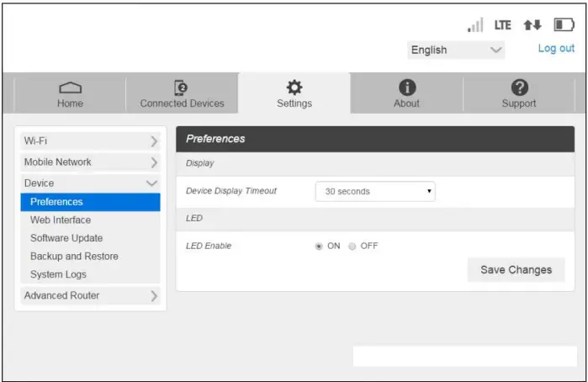Select the LED ON radio button
The height and width of the screenshot is (382, 588).
tap(319, 246)
